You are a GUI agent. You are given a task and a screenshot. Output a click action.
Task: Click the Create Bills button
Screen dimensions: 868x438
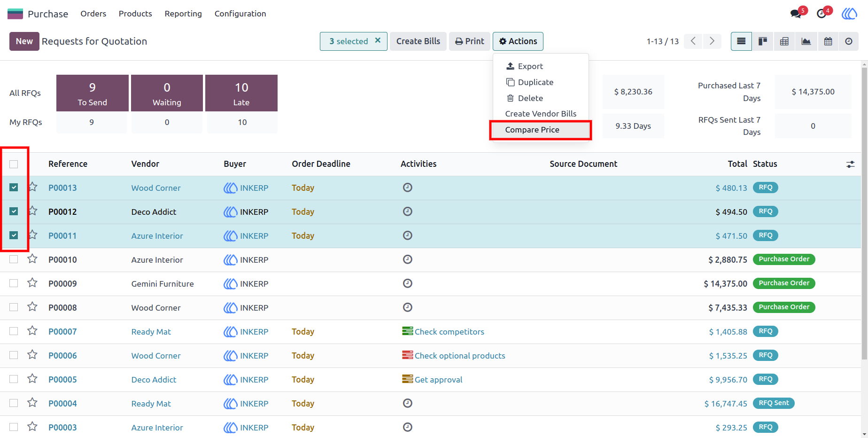(x=418, y=41)
